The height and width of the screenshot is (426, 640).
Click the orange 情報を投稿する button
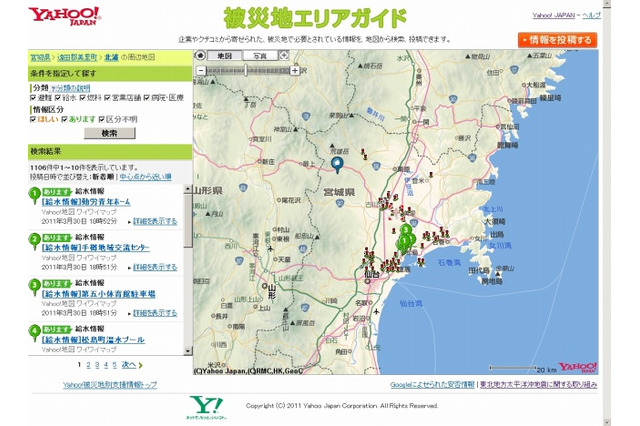(x=557, y=40)
